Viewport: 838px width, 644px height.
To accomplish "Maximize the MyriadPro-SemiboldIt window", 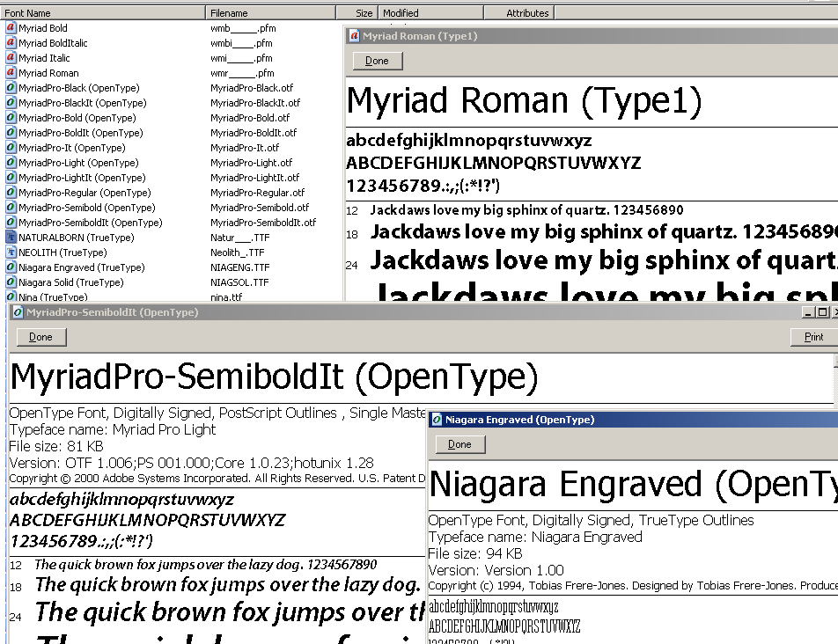I will tap(822, 312).
